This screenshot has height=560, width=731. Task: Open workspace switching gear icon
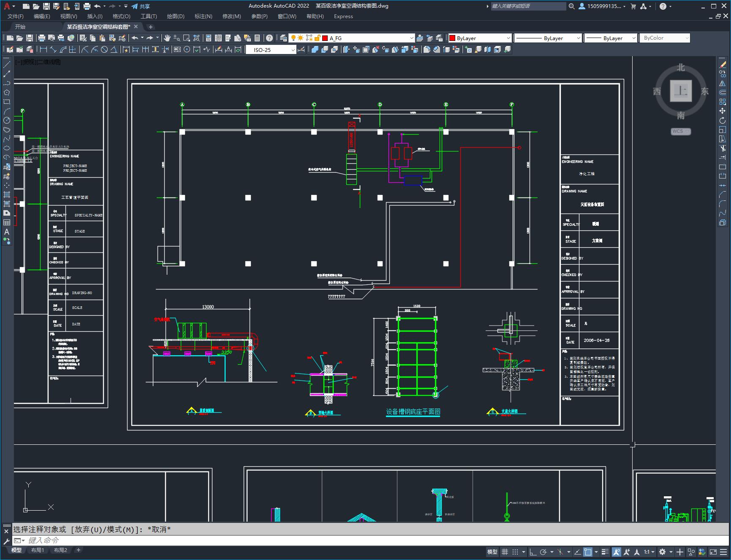[x=662, y=552]
